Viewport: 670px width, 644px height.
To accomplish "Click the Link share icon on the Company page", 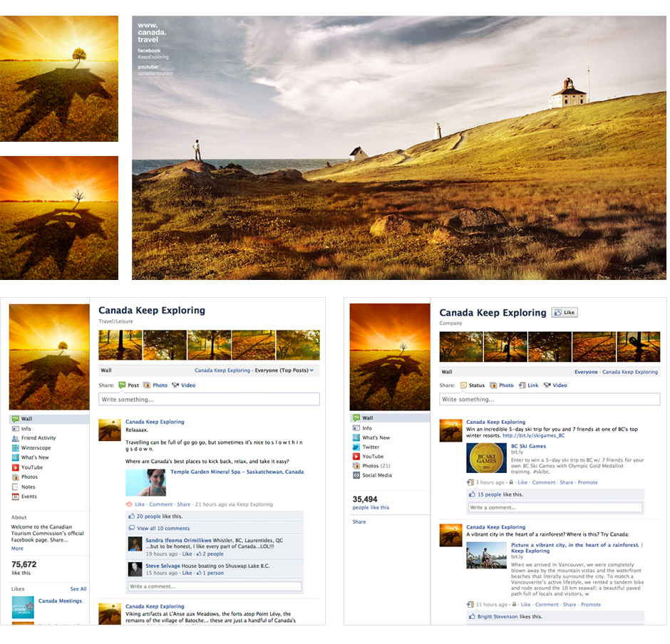I will pos(522,385).
